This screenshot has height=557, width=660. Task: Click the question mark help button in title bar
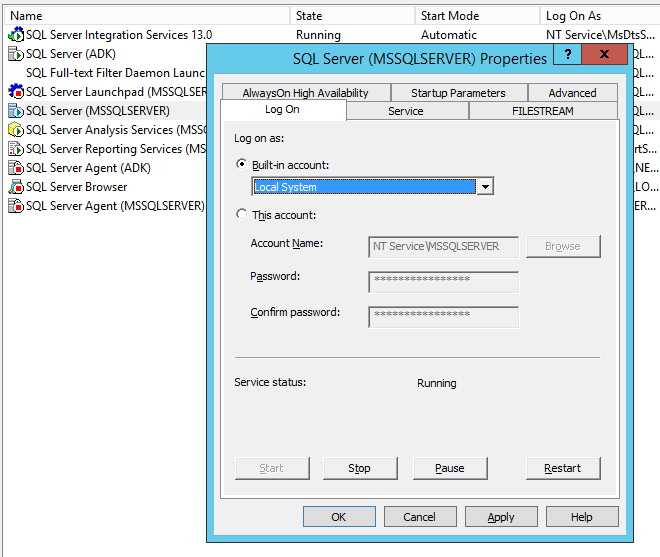[567, 54]
